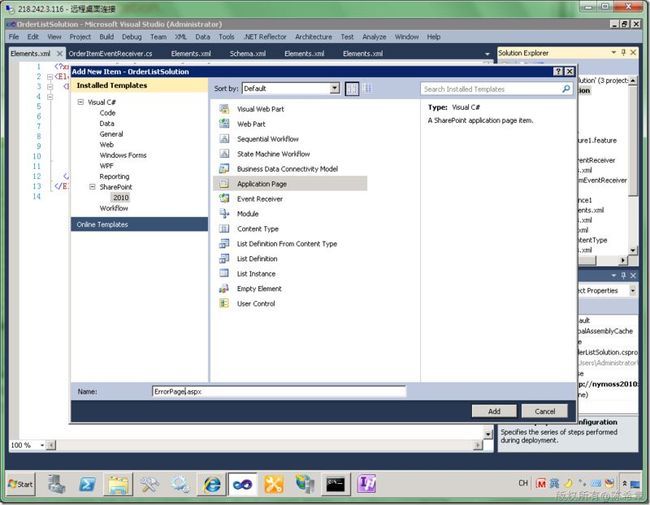Select the General category
Image resolution: width=650 pixels, height=505 pixels.
pos(111,134)
